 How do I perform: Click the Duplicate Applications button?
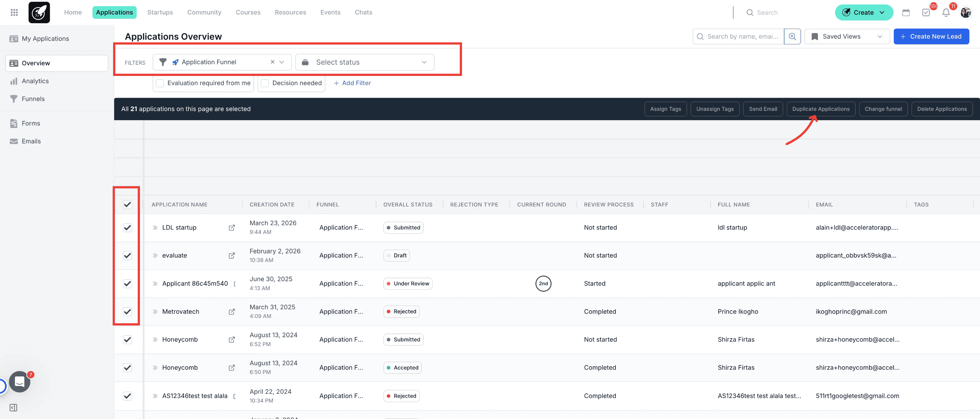point(821,109)
